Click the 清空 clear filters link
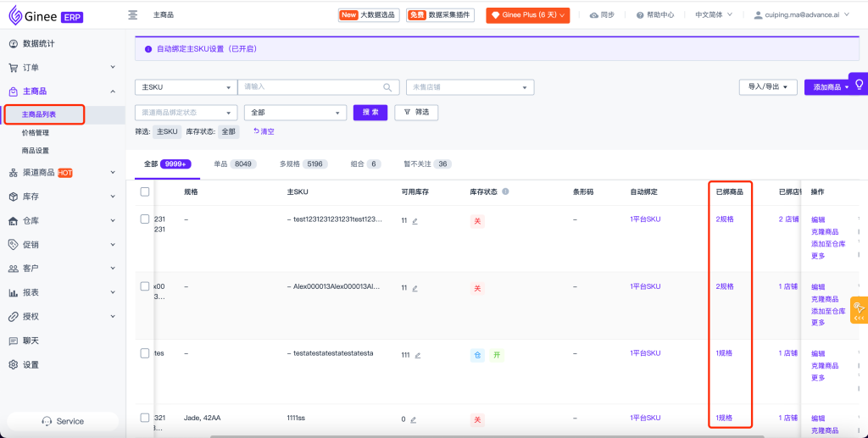The image size is (868, 438). coord(264,131)
